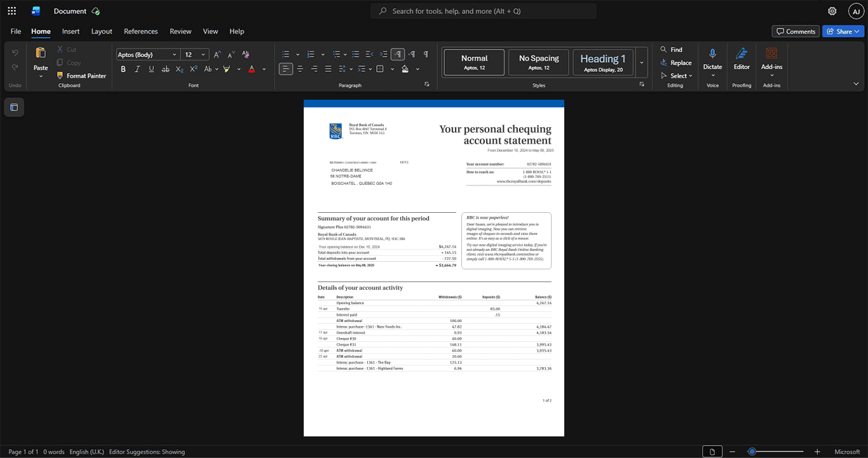Grow font size with larger A icon
The image size is (868, 458).
point(217,55)
